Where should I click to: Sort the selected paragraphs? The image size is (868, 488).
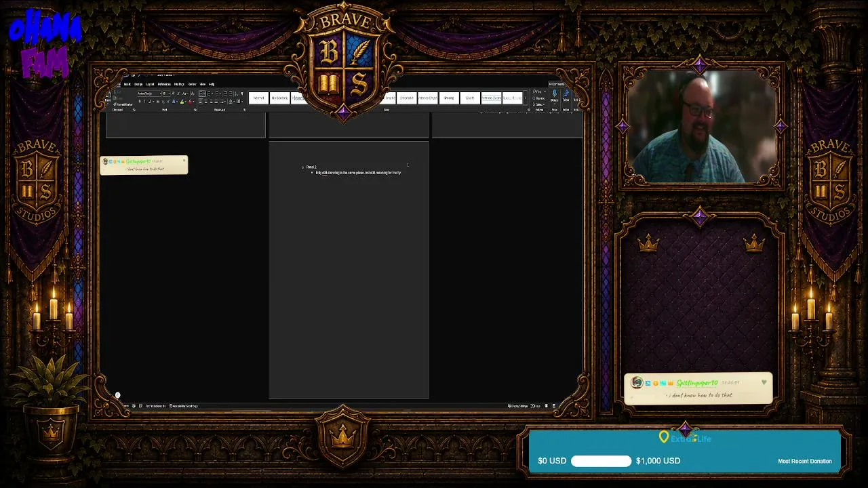(x=237, y=94)
